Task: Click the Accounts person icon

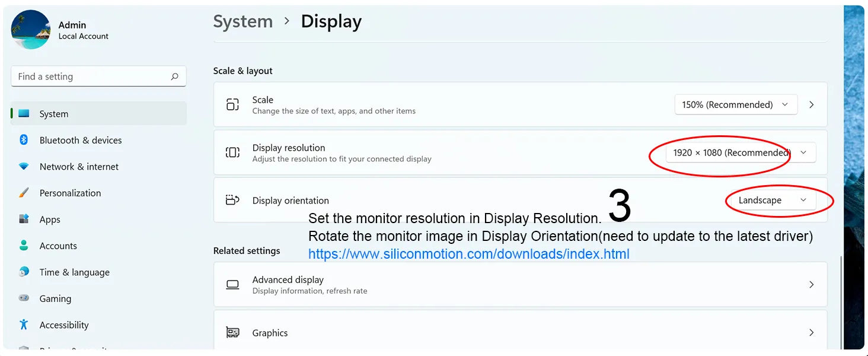Action: tap(24, 246)
